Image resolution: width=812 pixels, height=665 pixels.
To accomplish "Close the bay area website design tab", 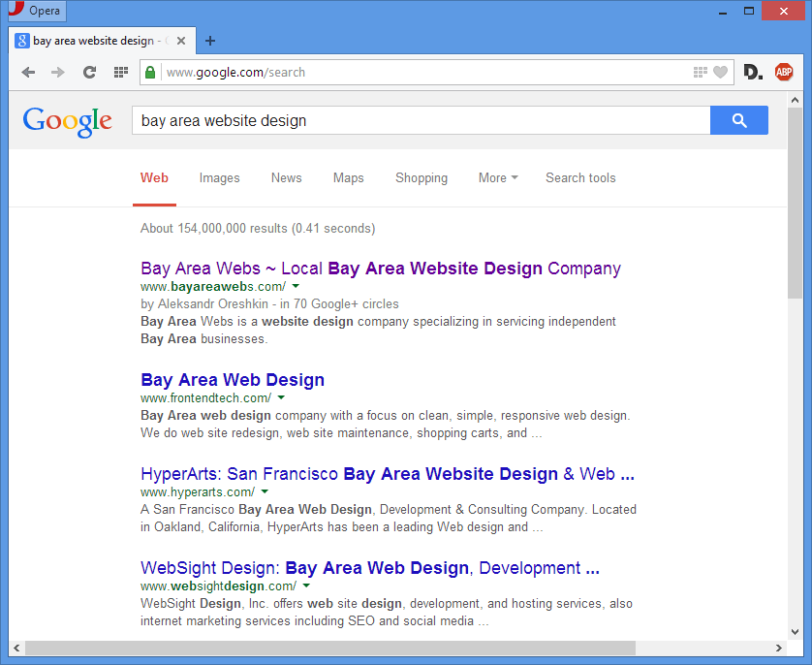I will pos(181,41).
